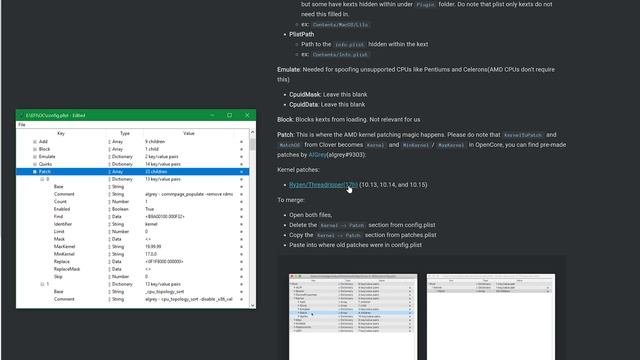Click the row handle dot for MinKernel
This screenshot has width=640, height=360.
click(241, 254)
